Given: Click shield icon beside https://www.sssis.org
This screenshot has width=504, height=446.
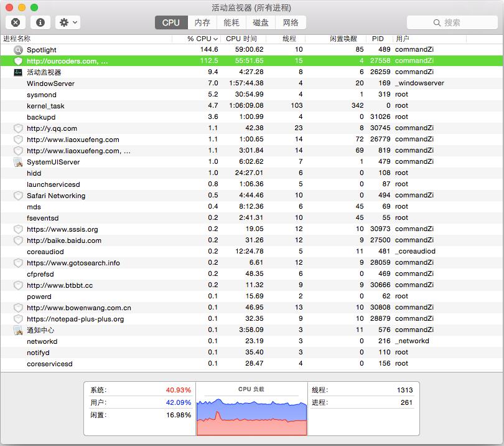Looking at the screenshot, I should [18, 229].
